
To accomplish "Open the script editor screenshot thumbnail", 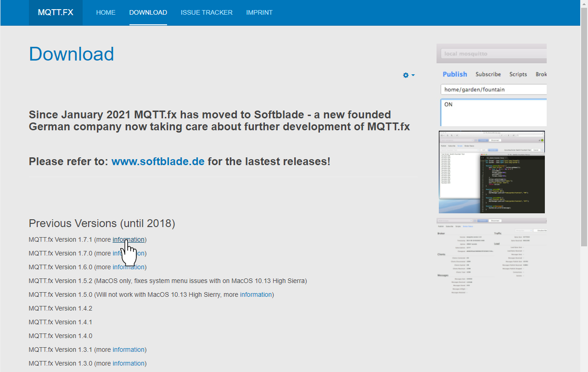I will pos(492,172).
